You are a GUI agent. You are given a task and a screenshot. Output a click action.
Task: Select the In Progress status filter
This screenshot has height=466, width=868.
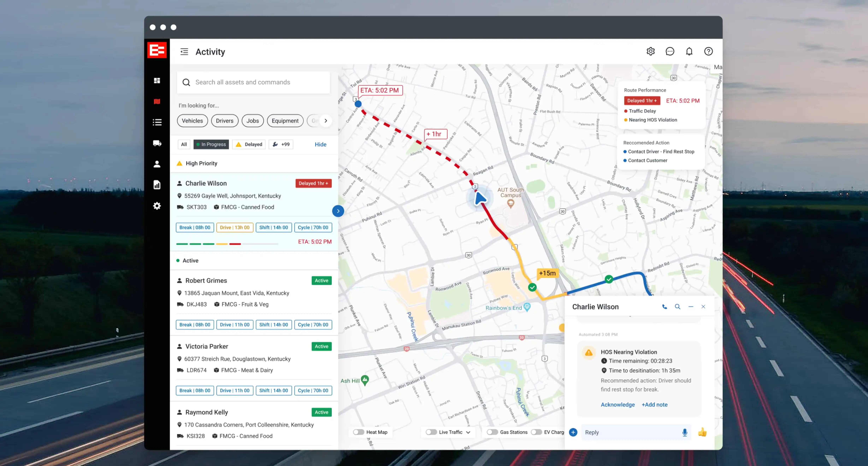(211, 144)
